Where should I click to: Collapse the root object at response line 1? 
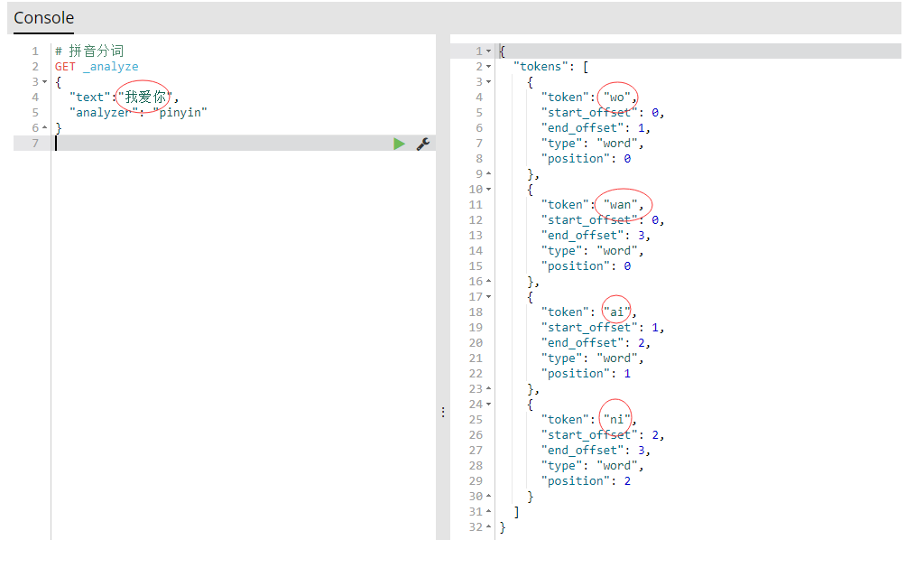pyautogui.click(x=488, y=51)
